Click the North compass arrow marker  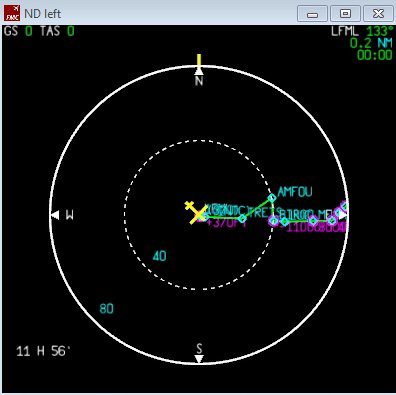[199, 71]
